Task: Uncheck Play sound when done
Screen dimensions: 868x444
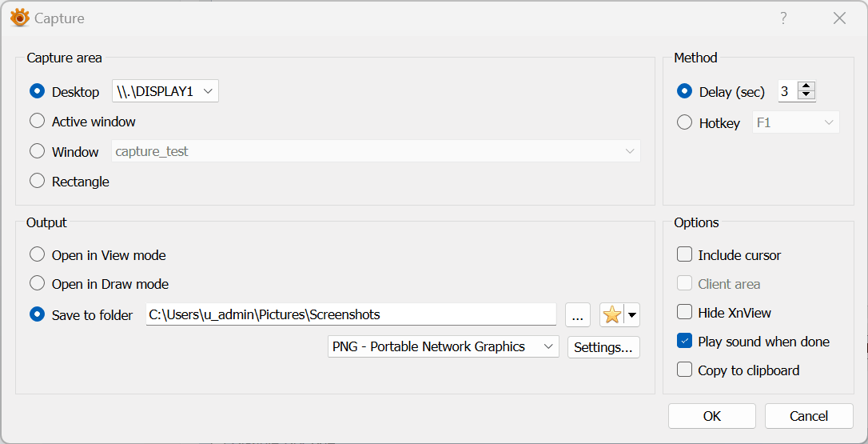Action: click(684, 342)
